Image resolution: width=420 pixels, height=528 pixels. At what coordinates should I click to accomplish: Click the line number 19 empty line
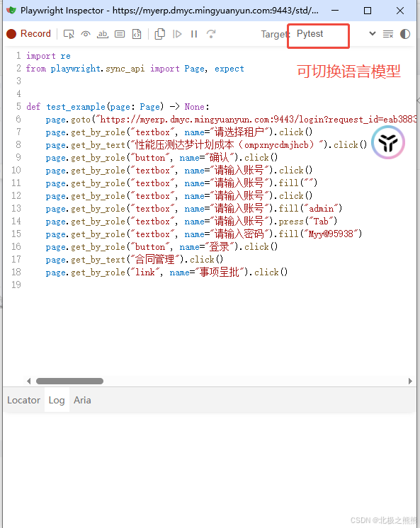16,285
